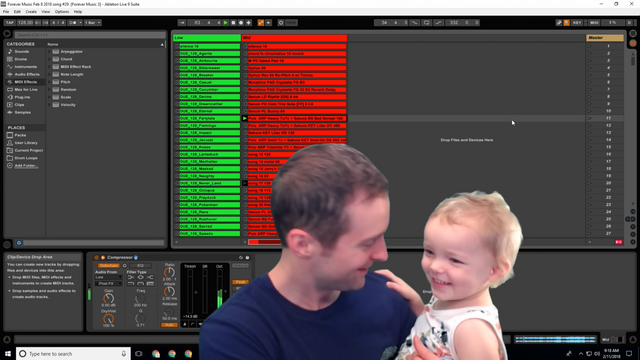Click Add Folder link

[x=25, y=166]
